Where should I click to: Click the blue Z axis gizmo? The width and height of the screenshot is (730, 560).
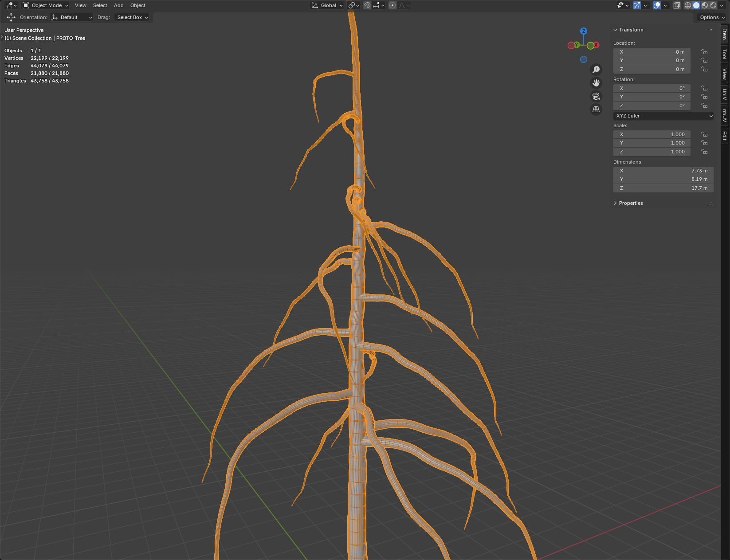point(584,31)
